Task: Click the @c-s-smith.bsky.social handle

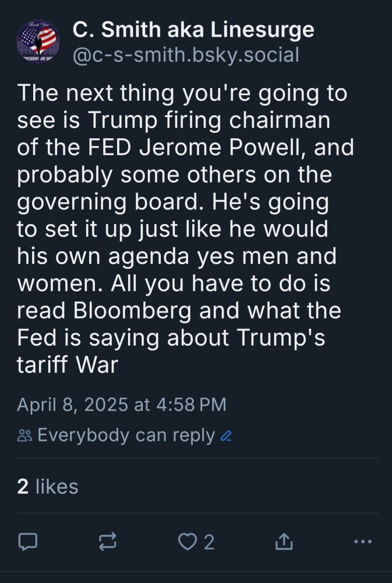Action: pyautogui.click(x=186, y=55)
